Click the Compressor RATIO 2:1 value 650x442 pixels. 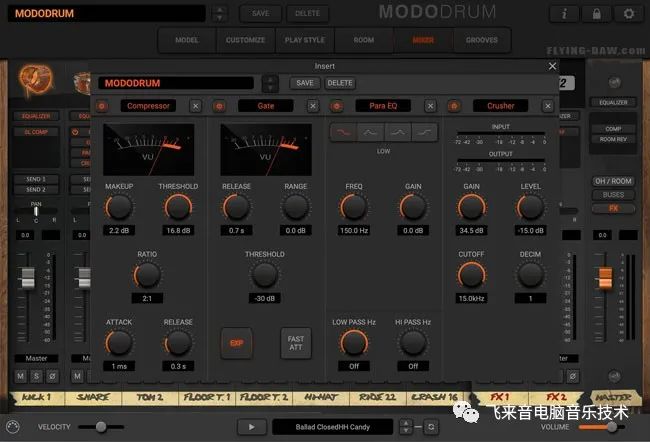click(x=147, y=299)
